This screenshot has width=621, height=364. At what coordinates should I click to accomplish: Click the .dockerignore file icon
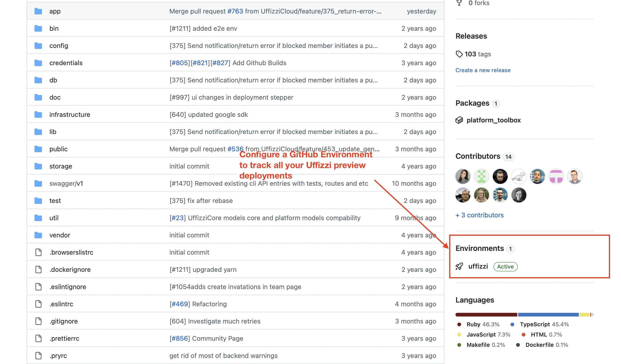[38, 270]
